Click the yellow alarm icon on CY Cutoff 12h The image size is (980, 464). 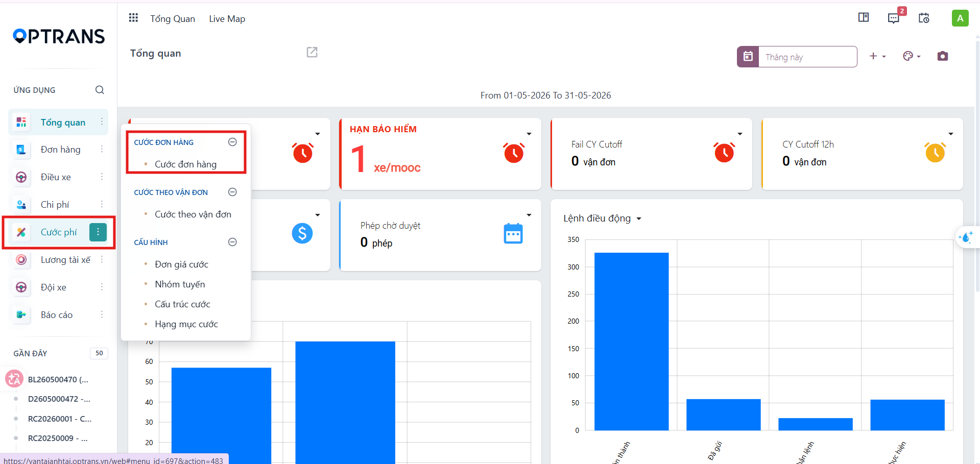click(935, 152)
